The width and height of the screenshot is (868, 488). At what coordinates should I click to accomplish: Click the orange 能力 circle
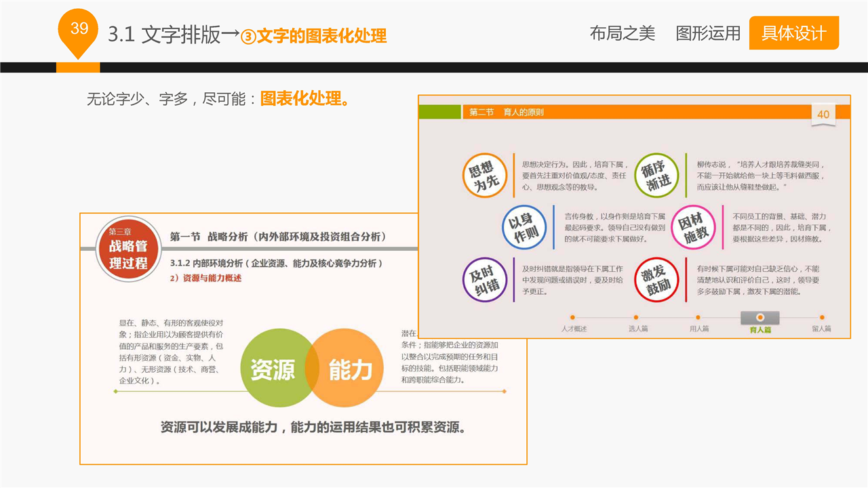[x=347, y=369]
